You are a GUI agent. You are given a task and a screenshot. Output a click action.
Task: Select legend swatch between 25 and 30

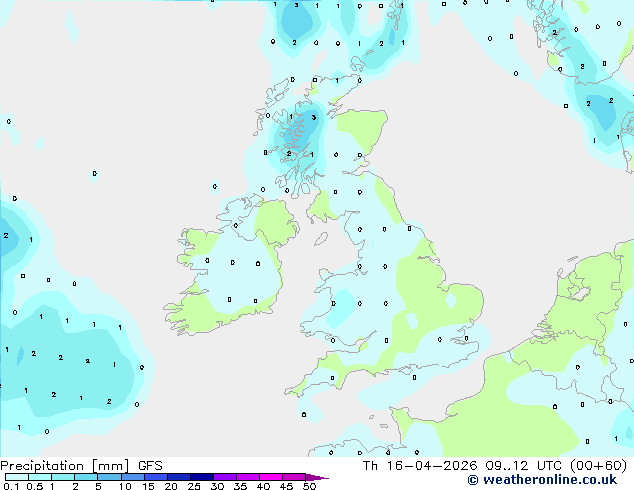[202, 477]
